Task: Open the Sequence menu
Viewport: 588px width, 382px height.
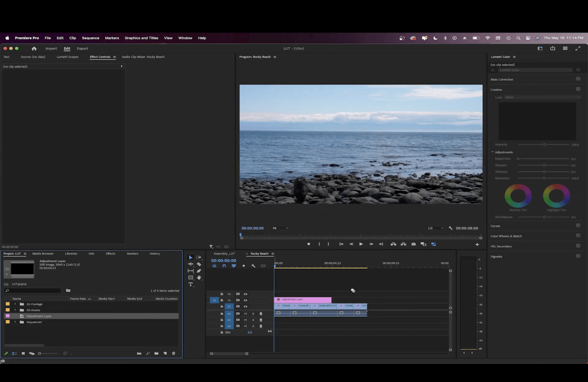Action: [x=91, y=38]
